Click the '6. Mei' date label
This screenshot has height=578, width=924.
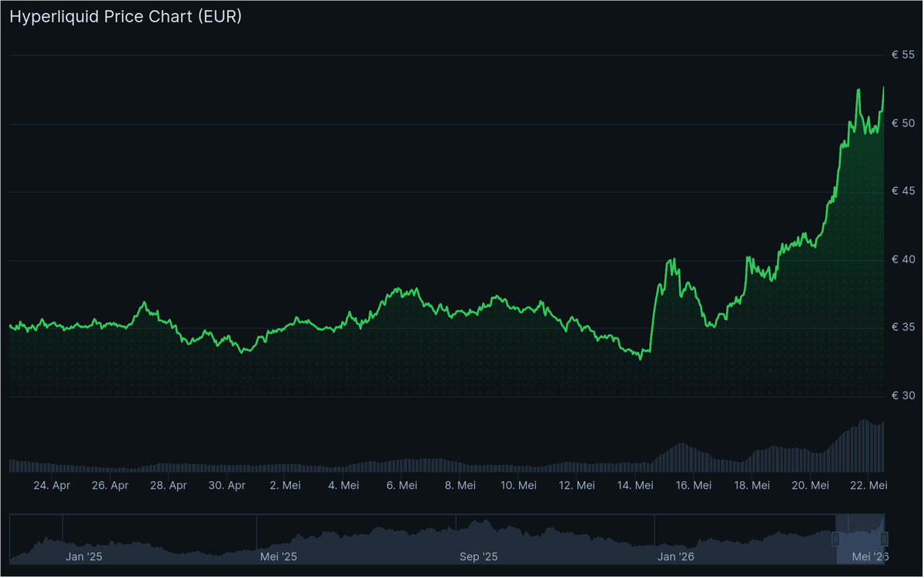point(402,486)
